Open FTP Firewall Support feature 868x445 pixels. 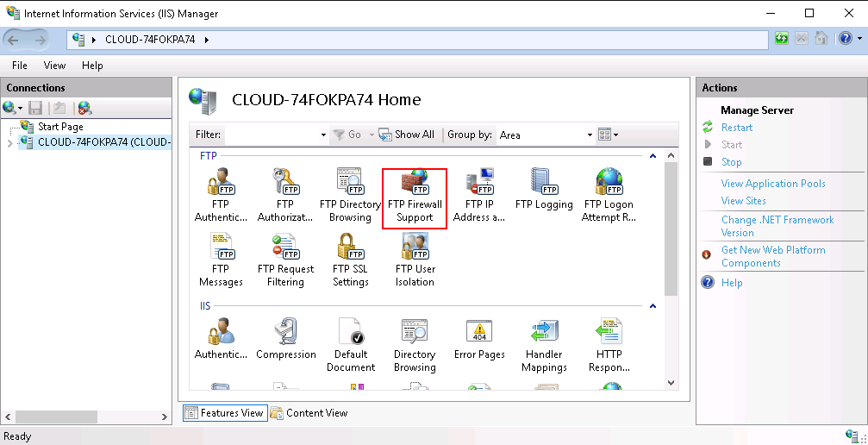pyautogui.click(x=415, y=196)
